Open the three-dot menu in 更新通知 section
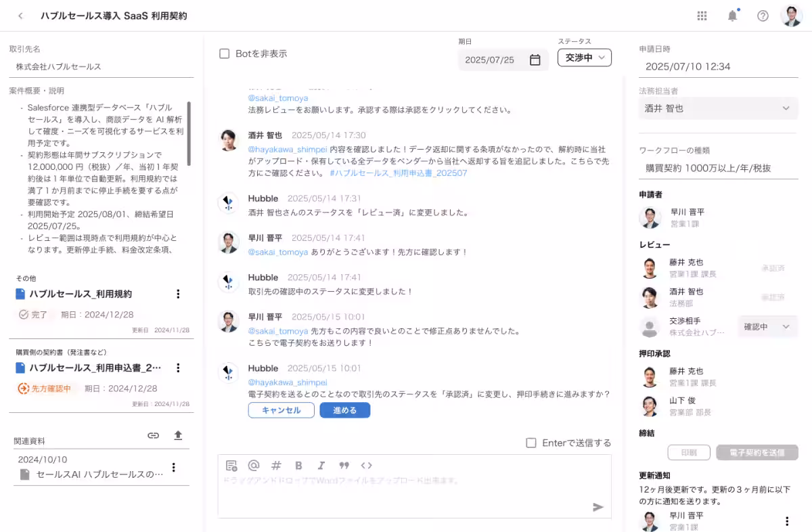 tap(787, 521)
